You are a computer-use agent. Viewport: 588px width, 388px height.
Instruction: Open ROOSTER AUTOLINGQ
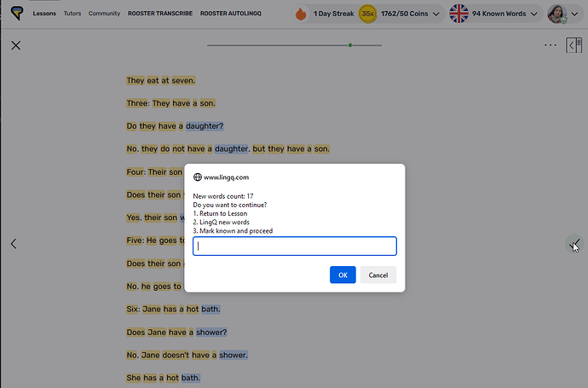[231, 14]
